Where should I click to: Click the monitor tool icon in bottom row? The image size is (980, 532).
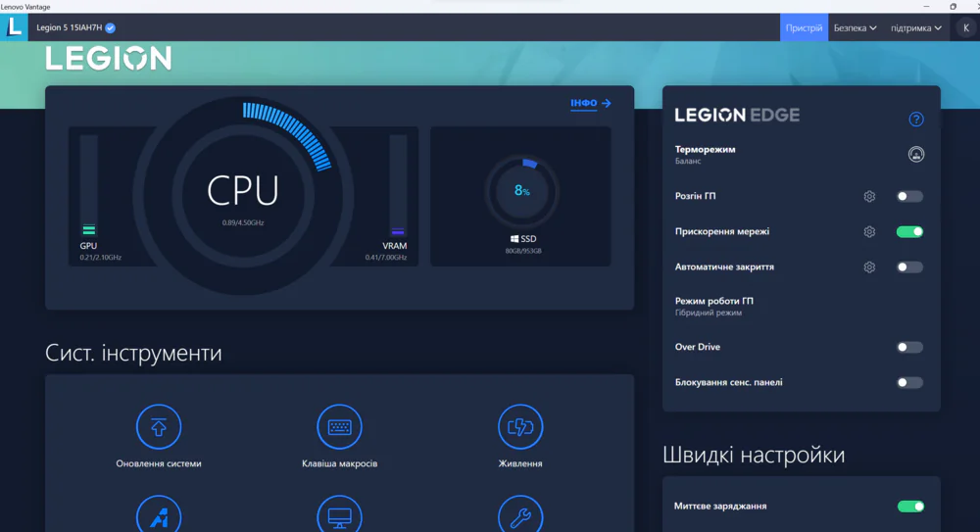click(339, 513)
